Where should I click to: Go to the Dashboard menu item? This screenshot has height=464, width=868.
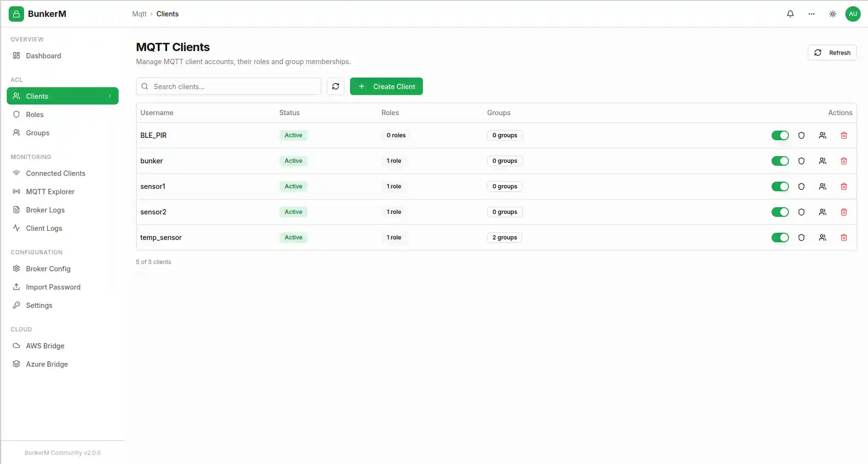point(43,56)
